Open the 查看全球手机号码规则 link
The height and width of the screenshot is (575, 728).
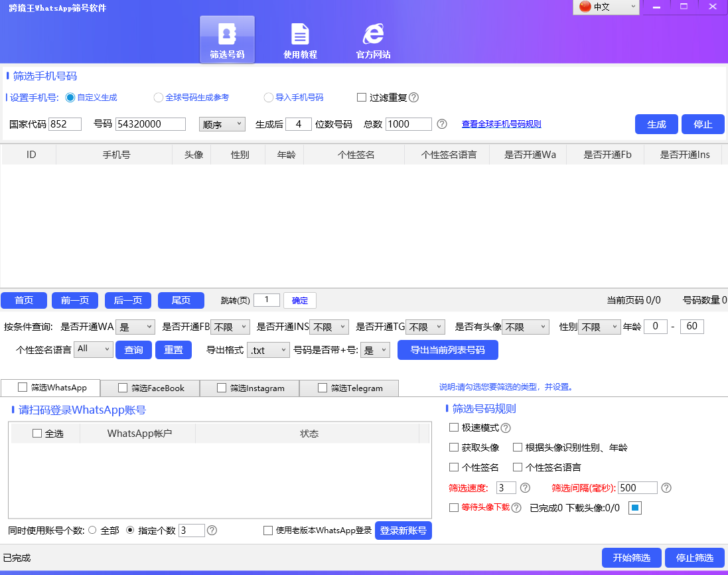(501, 123)
